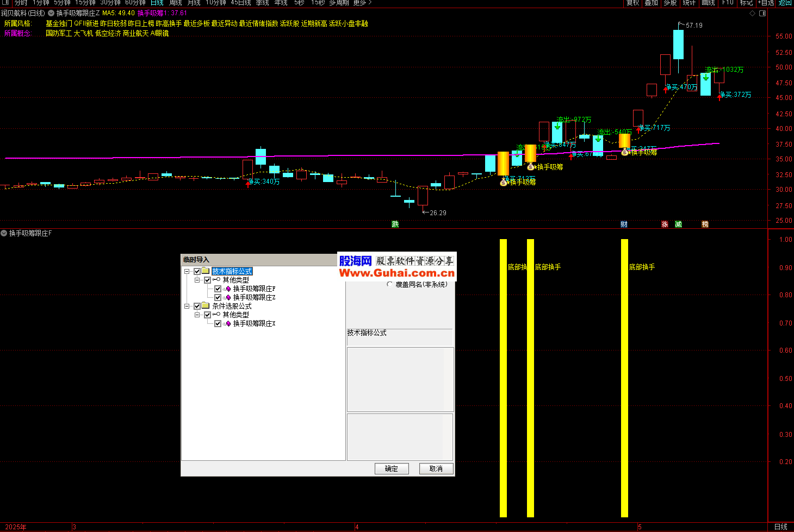Click the orange 榜 marker on timeline
The height and width of the screenshot is (532, 794).
point(705,224)
